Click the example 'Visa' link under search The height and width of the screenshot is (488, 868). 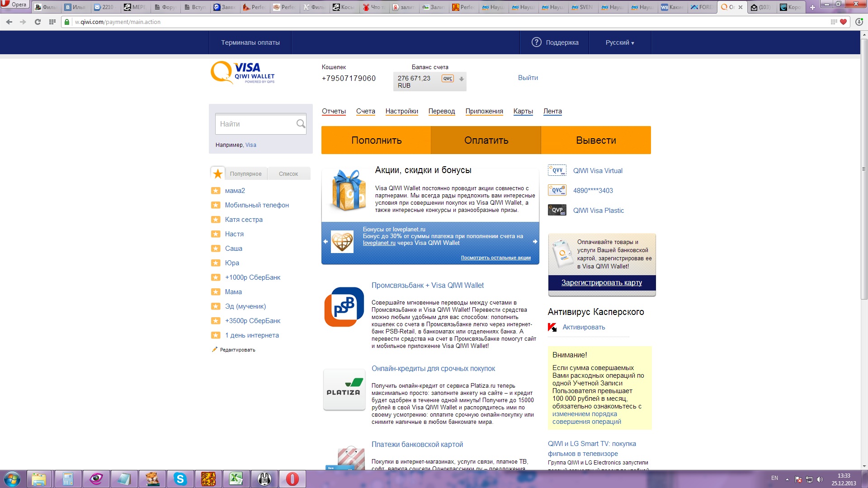pyautogui.click(x=250, y=145)
